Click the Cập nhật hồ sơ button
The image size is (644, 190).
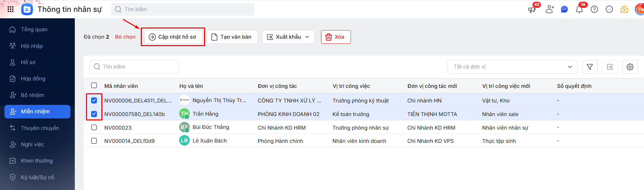point(173,37)
